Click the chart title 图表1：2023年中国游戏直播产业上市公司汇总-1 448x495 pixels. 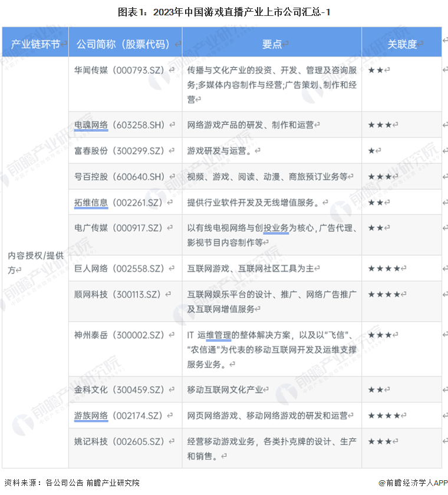click(x=224, y=12)
